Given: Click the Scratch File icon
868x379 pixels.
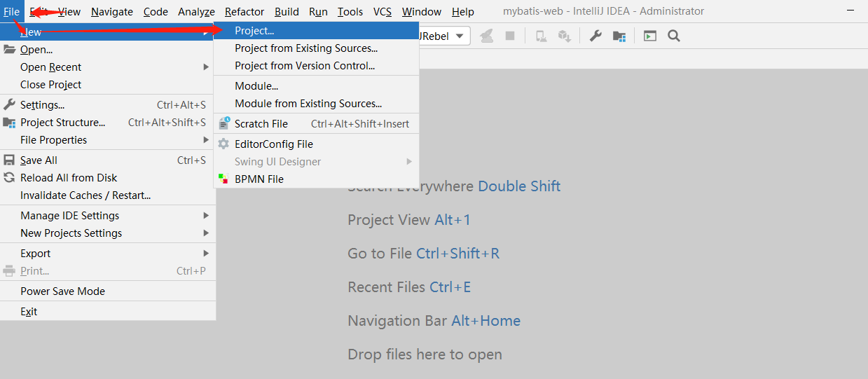Looking at the screenshot, I should tap(223, 123).
